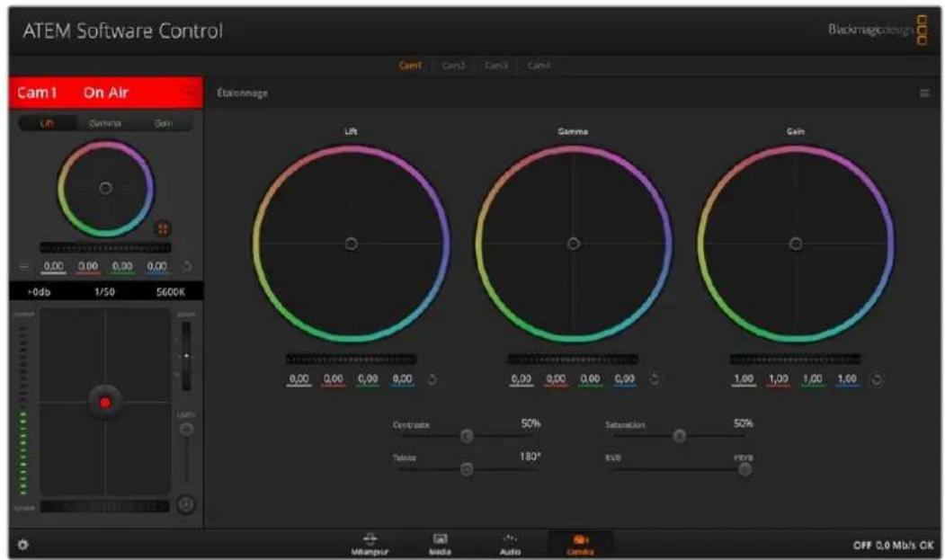Viewport: 945px width, 560px height.
Task: Click the zoom rocker control
Action: click(186, 356)
